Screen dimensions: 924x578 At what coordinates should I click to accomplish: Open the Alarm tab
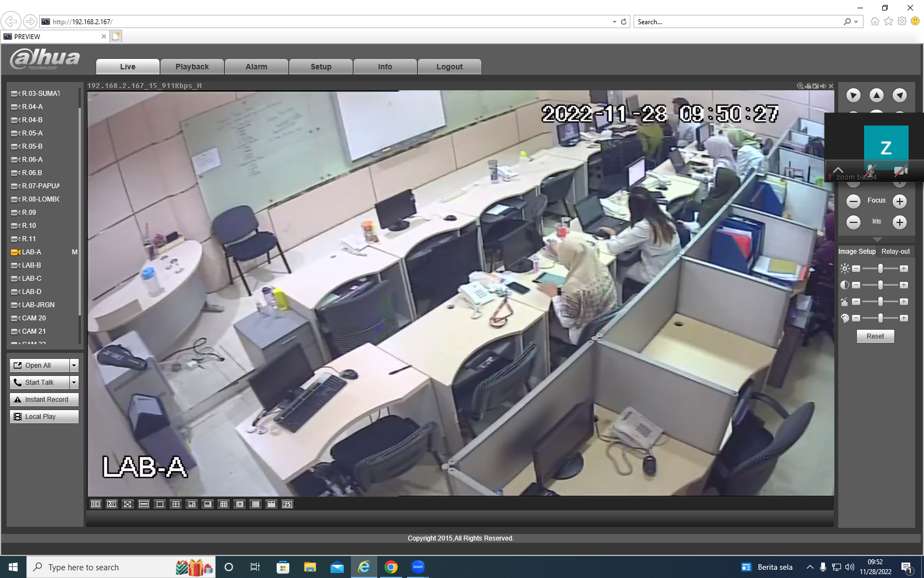tap(256, 67)
